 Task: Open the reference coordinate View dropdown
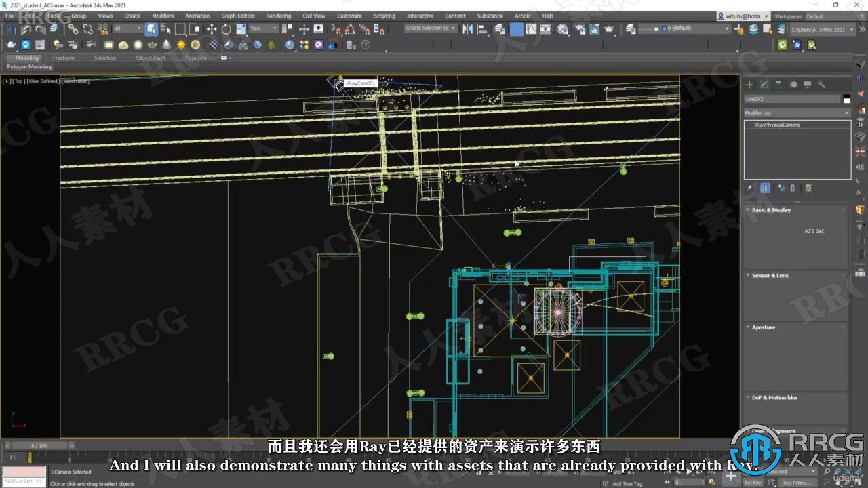point(263,28)
